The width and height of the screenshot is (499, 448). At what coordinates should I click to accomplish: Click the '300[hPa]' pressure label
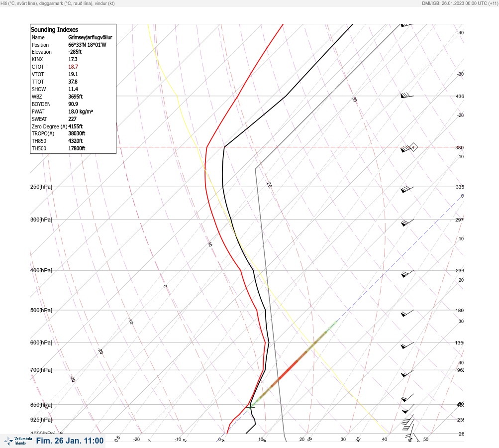pyautogui.click(x=41, y=220)
